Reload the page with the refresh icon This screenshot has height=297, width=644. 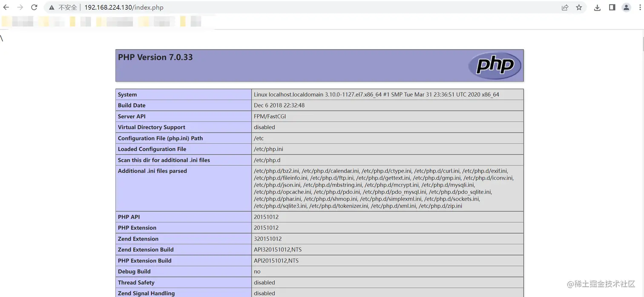[34, 7]
